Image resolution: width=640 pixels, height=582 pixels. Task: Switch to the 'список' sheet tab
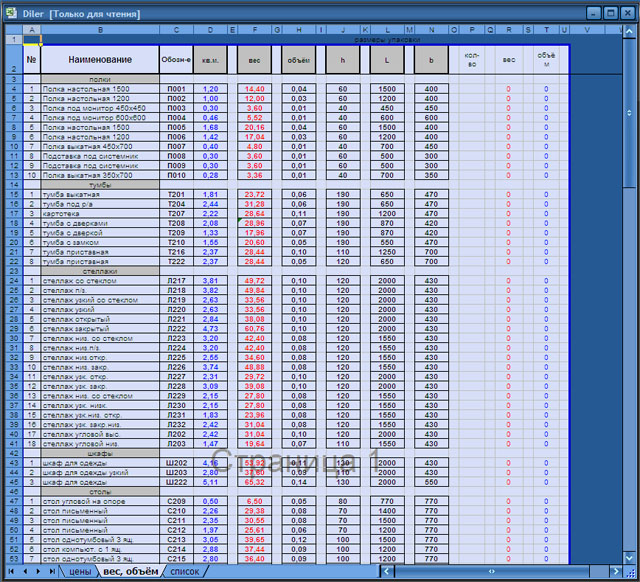click(x=185, y=571)
